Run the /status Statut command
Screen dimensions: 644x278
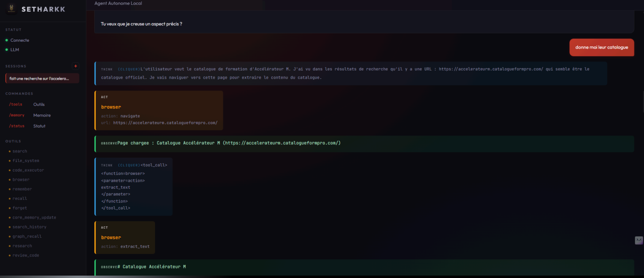pyautogui.click(x=27, y=126)
